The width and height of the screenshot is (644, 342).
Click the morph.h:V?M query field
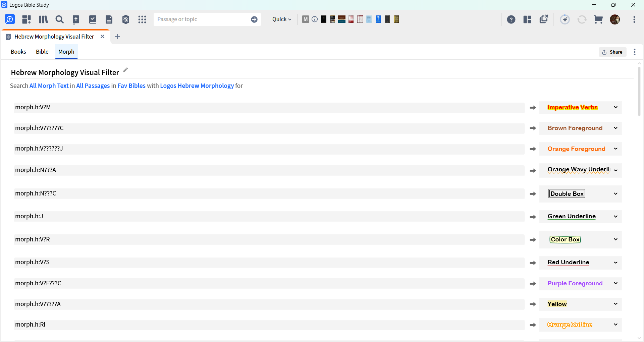click(x=269, y=108)
